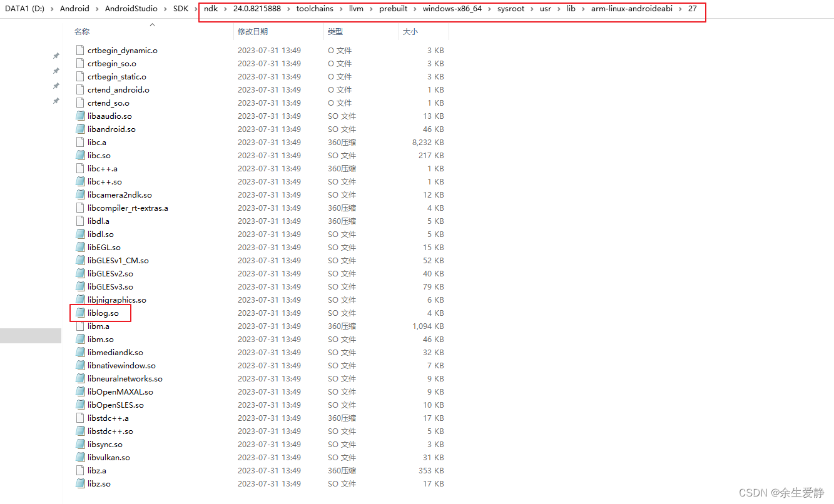Select the libOpenSLES.so file icon
The height and width of the screenshot is (504, 834).
(x=79, y=405)
